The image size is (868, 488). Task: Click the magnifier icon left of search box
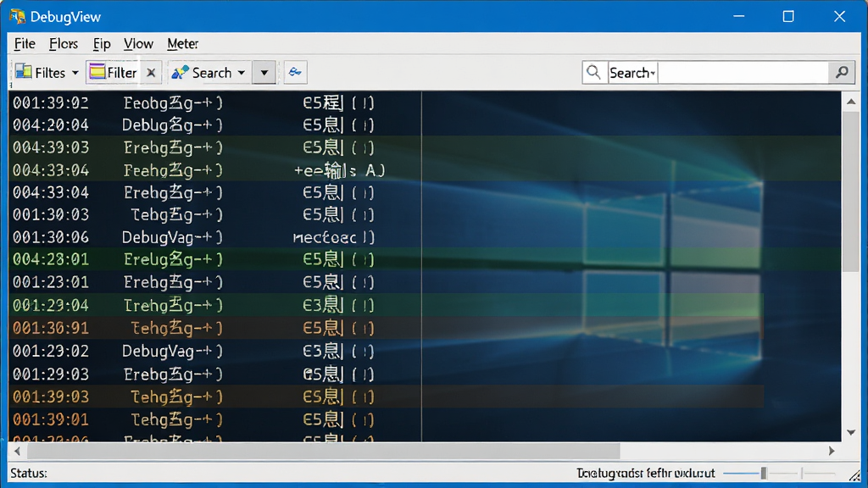[593, 72]
